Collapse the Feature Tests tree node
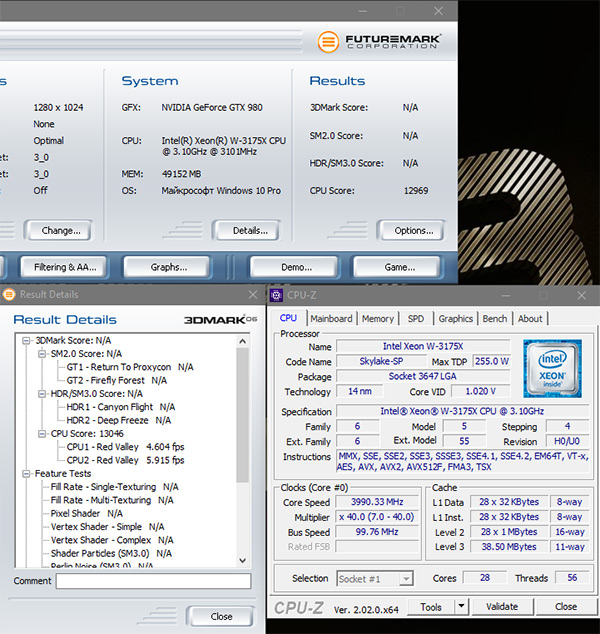 tap(26, 474)
